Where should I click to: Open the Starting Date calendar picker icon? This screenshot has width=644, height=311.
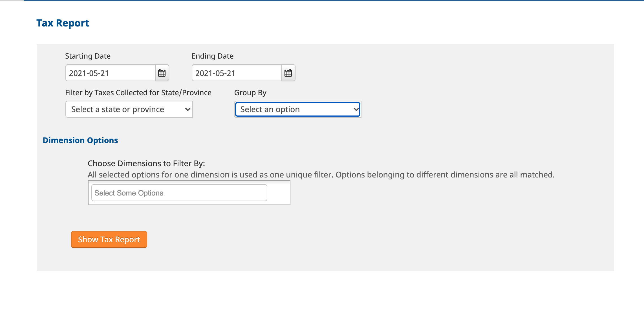pos(162,73)
